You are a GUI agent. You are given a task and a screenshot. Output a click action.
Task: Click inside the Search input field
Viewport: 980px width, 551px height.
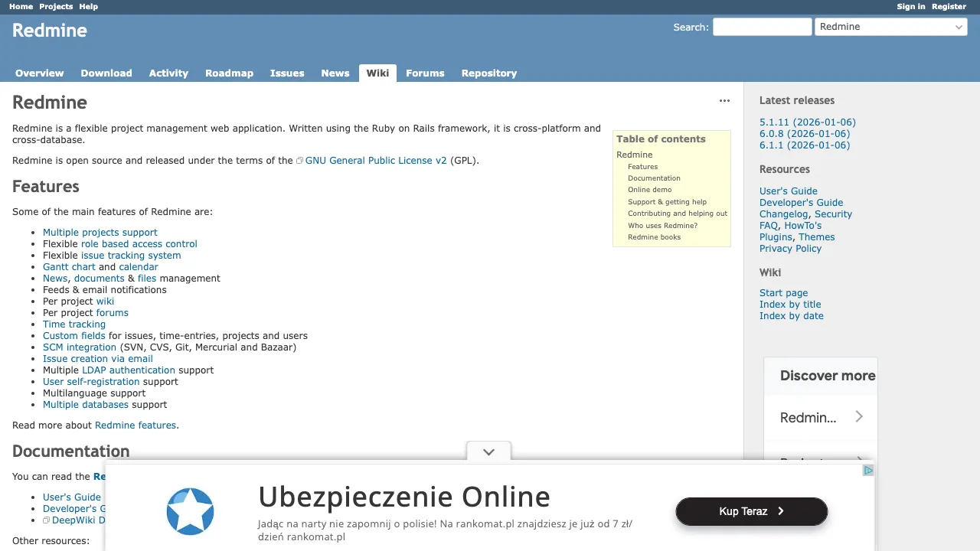pos(761,27)
